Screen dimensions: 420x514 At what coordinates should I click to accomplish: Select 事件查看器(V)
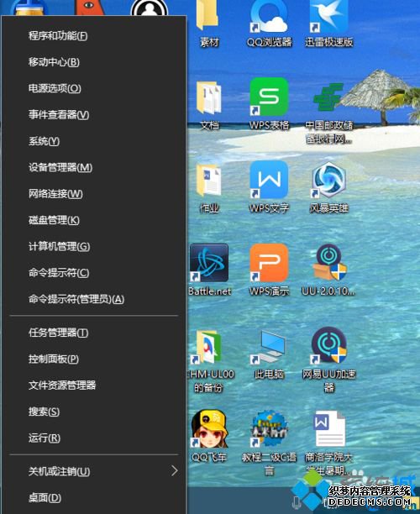(x=94, y=115)
